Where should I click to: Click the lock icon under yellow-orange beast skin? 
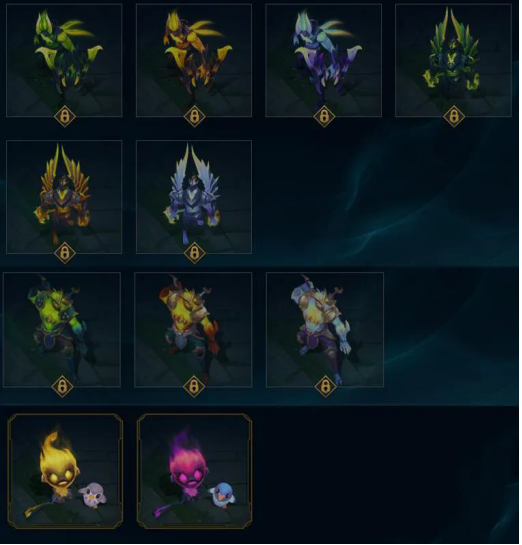tap(194, 386)
